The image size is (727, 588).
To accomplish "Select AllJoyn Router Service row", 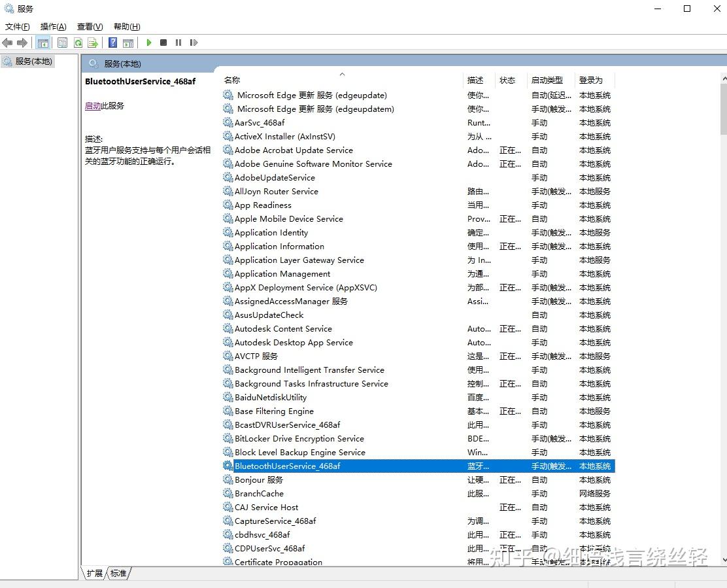I will point(418,191).
